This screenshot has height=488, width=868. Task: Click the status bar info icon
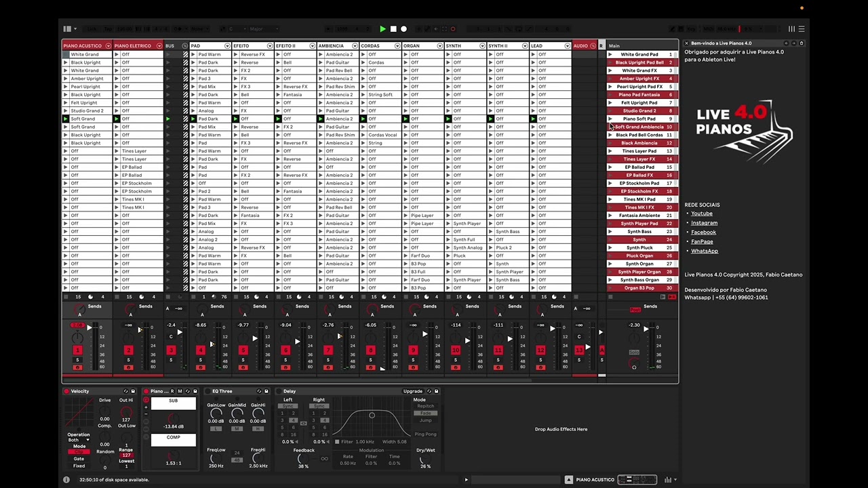(66, 480)
